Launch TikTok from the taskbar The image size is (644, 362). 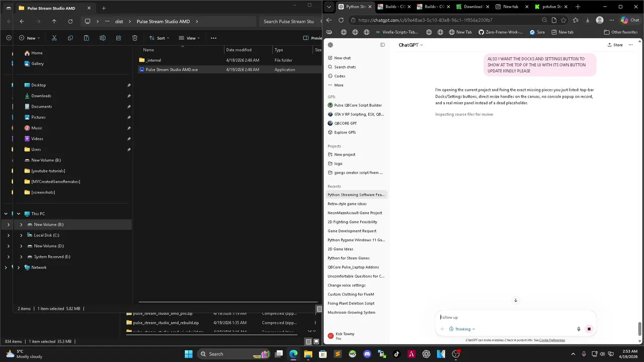click(x=397, y=354)
